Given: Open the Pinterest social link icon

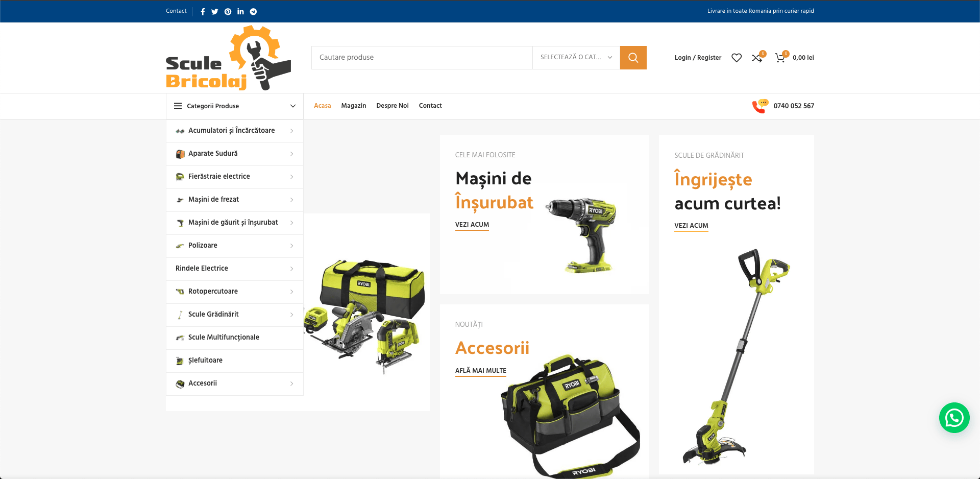Looking at the screenshot, I should click(228, 12).
